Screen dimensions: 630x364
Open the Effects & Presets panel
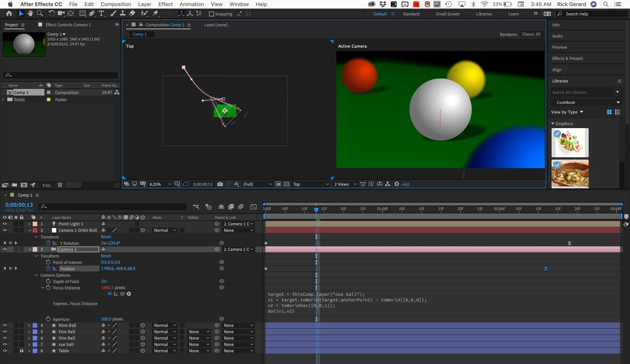[567, 58]
